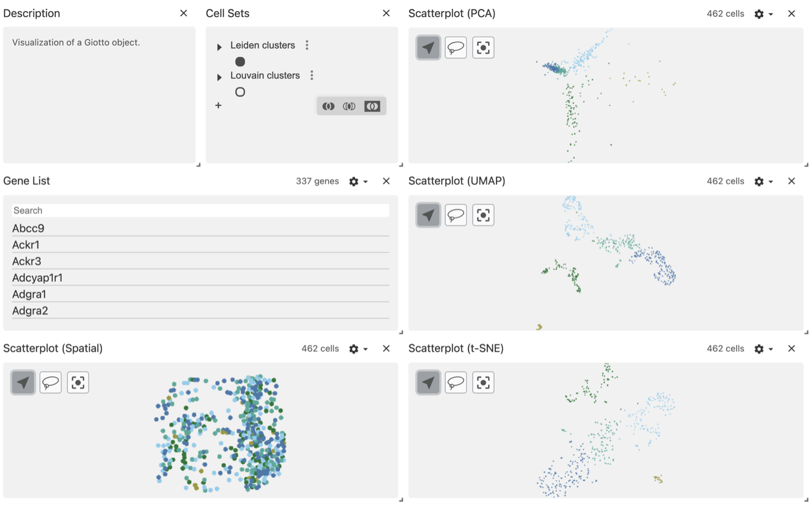Click the complement set operation icon

point(372,106)
